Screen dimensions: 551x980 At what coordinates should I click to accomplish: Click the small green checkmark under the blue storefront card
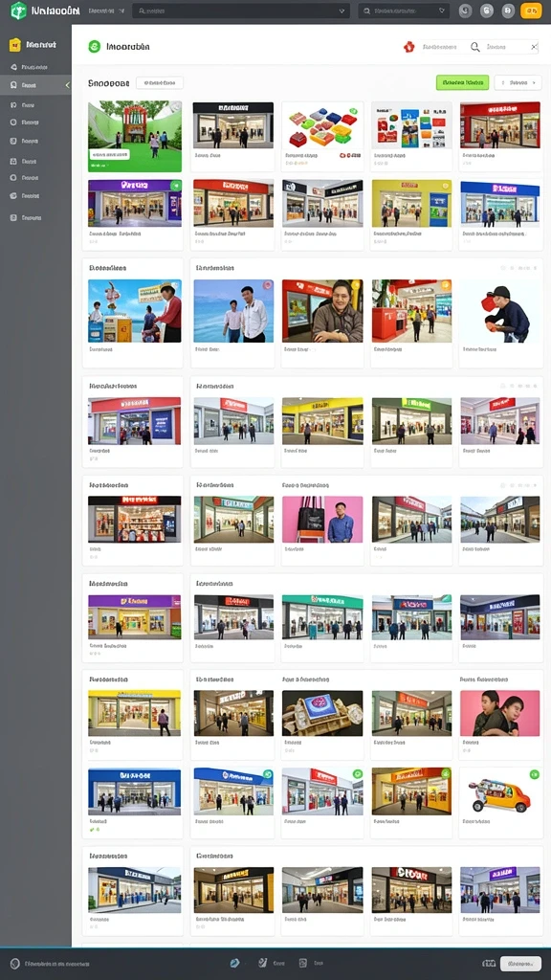click(92, 830)
